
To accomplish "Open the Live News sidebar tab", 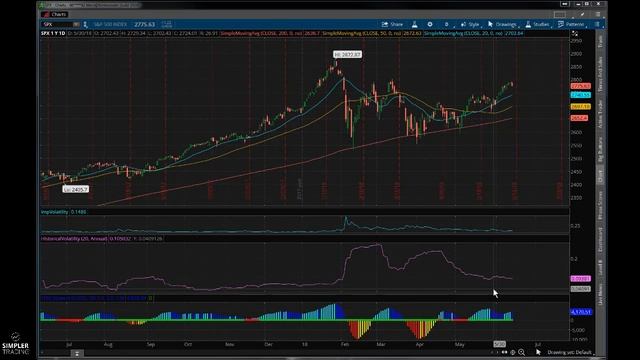I will click(x=600, y=295).
